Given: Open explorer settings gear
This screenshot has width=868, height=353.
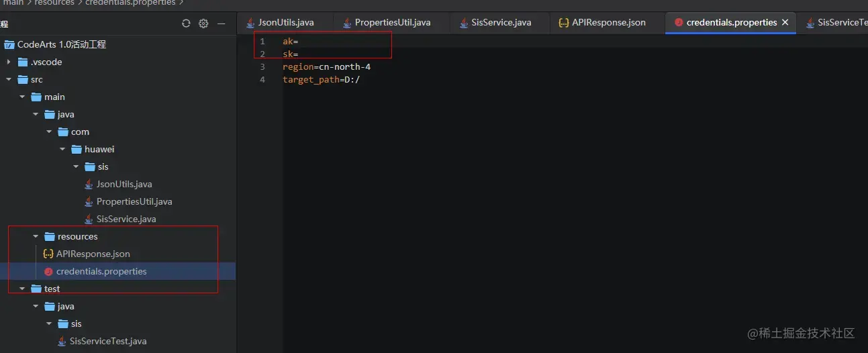Looking at the screenshot, I should [203, 23].
